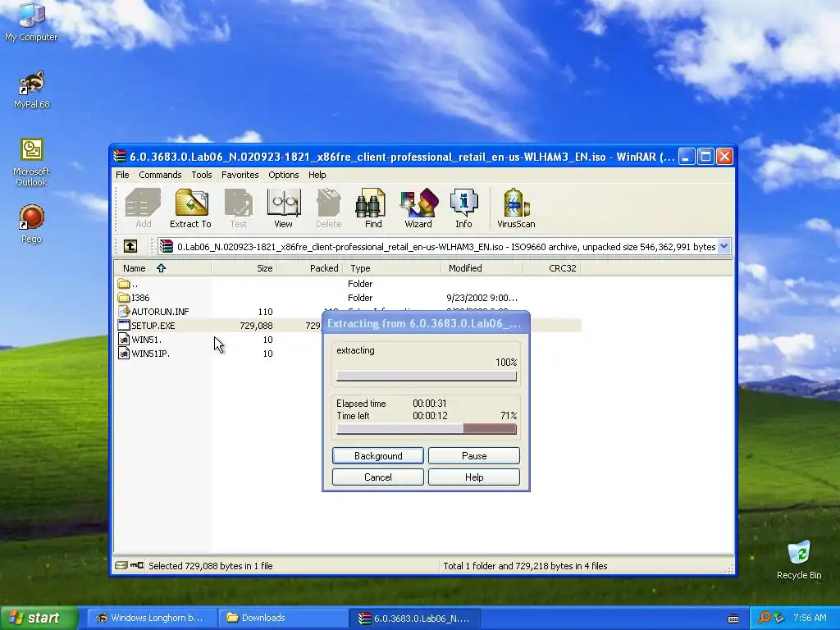Click the 729,088 size value

256,326
